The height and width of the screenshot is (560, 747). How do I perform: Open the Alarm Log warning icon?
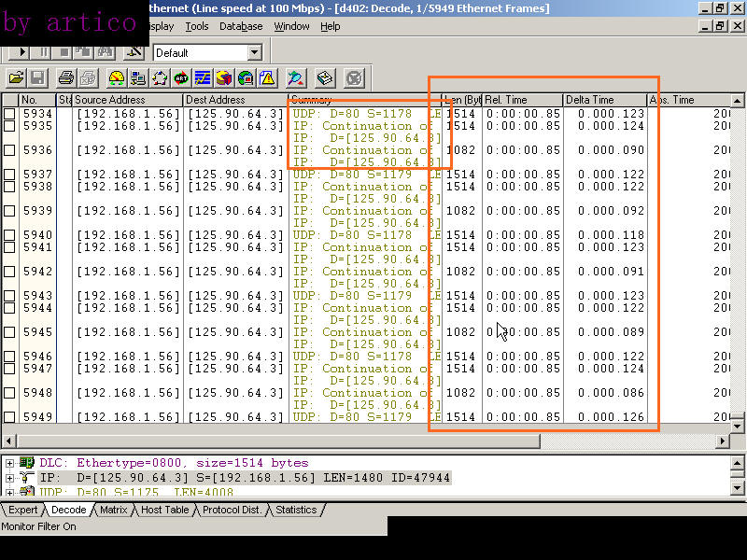[x=267, y=78]
